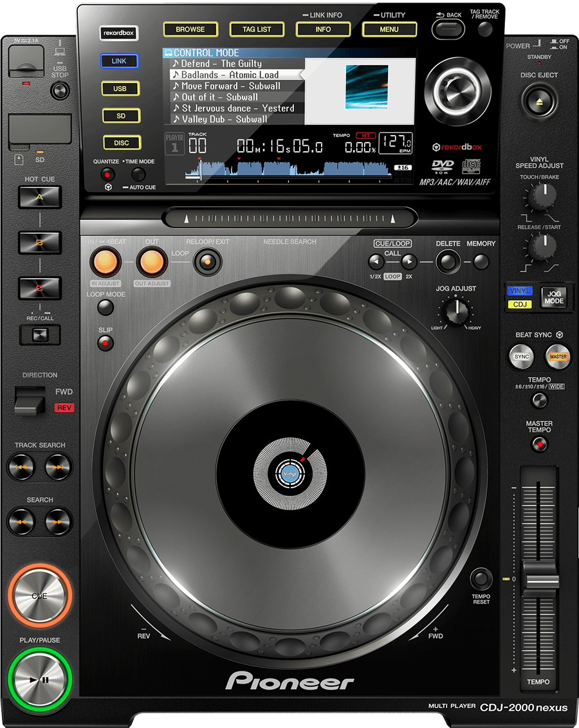The height and width of the screenshot is (728, 579).
Task: Select the LINK source
Action: (x=119, y=61)
